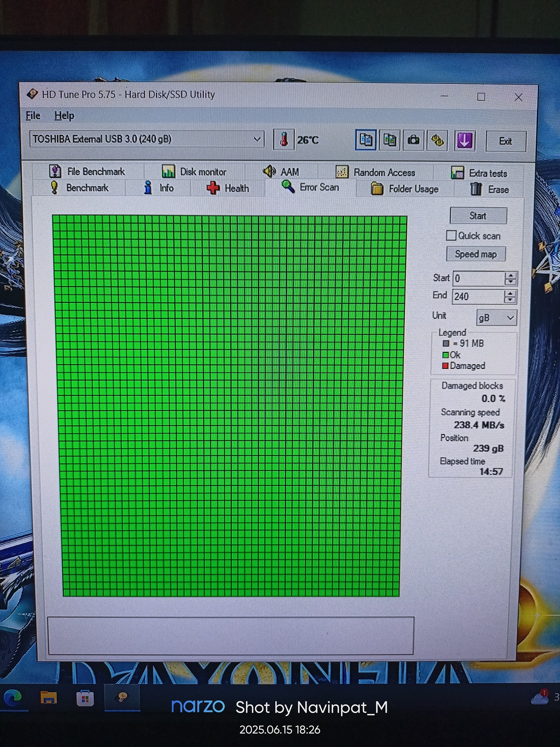560x747 pixels.
Task: Maximize the HD Tune Pro window
Action: 481,97
